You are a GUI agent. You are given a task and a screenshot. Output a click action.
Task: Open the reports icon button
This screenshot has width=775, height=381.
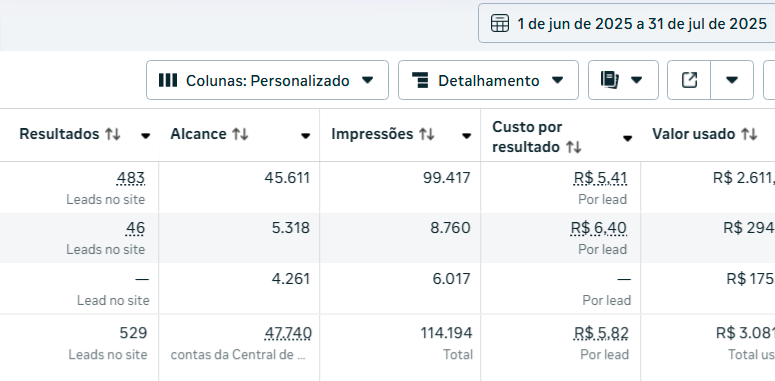point(609,80)
